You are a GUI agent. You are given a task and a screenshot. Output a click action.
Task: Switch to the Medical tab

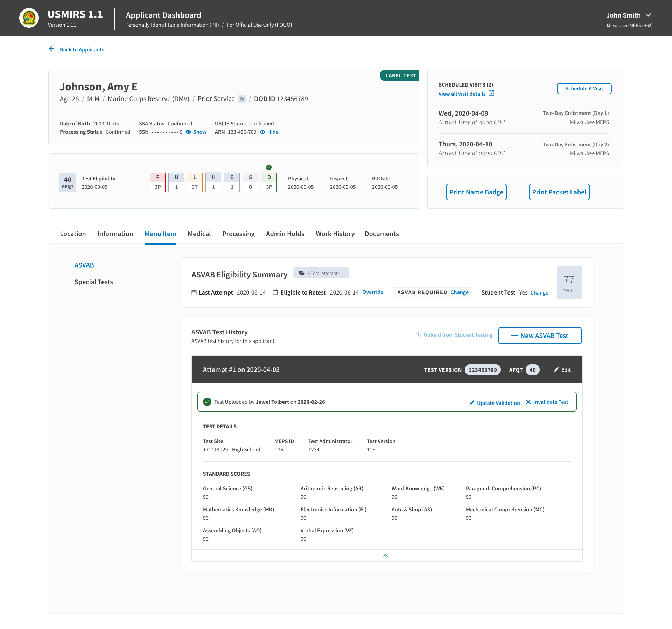199,234
